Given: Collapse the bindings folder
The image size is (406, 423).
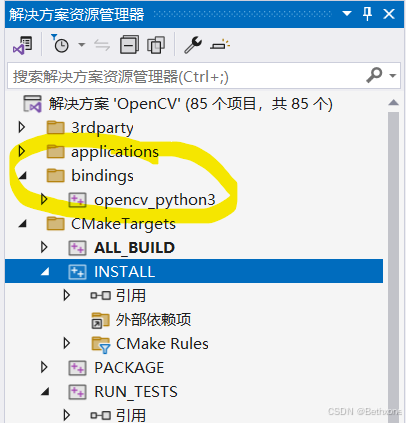Looking at the screenshot, I should [22, 175].
